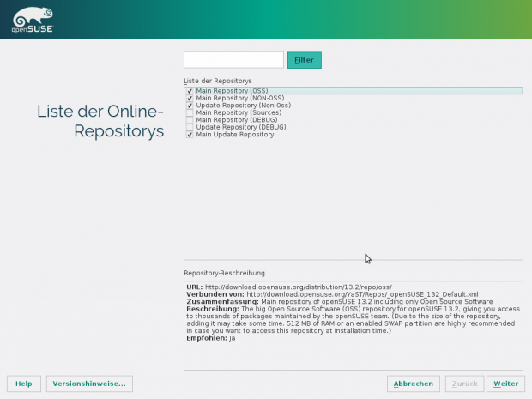The height and width of the screenshot is (399, 532).
Task: Uncheck the Main Repository (NON-OSS) checkbox
Action: (190, 98)
